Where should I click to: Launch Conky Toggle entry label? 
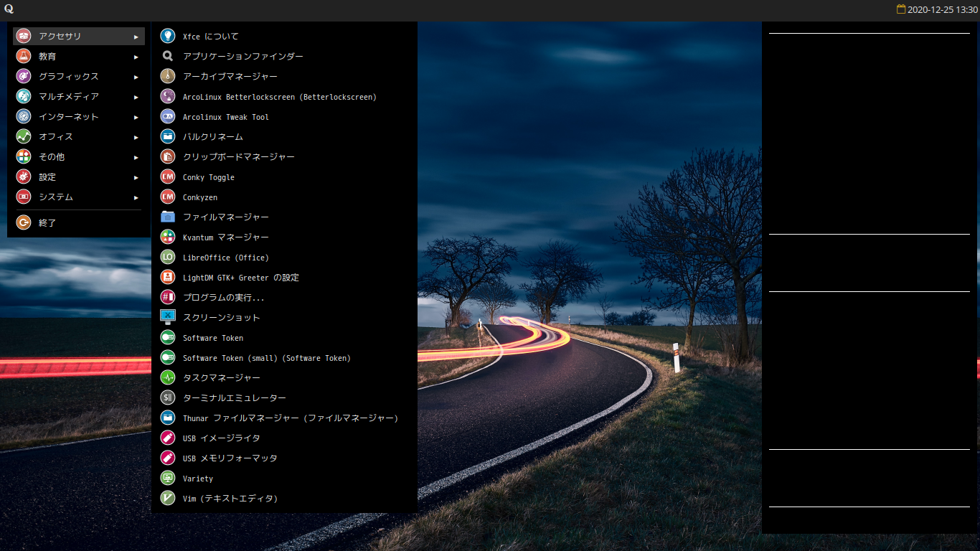click(x=209, y=177)
